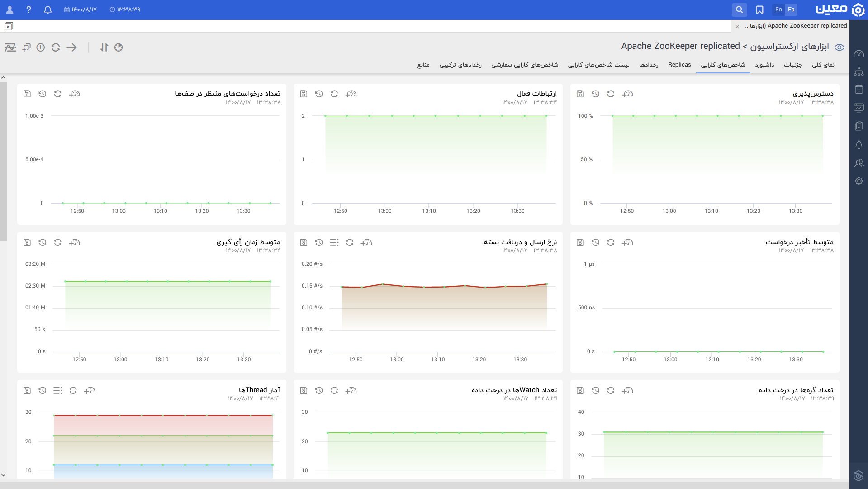Click the vertical scrollbar up arrow

[4, 77]
